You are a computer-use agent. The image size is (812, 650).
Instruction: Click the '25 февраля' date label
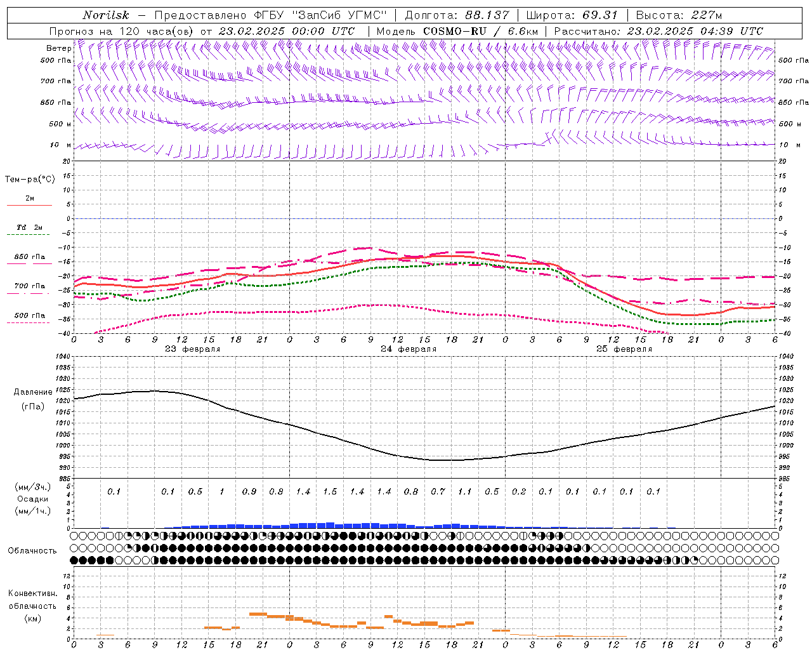(624, 349)
